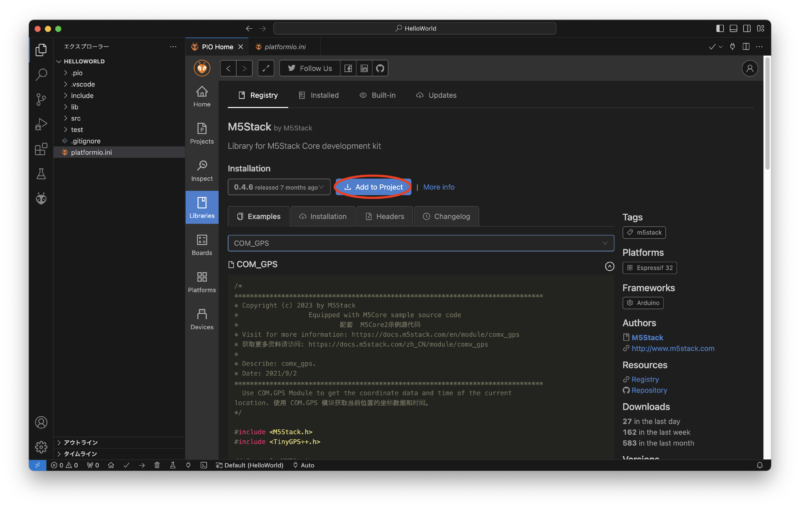Select the m5stack tag
Image resolution: width=800 pixels, height=509 pixels.
(x=644, y=233)
